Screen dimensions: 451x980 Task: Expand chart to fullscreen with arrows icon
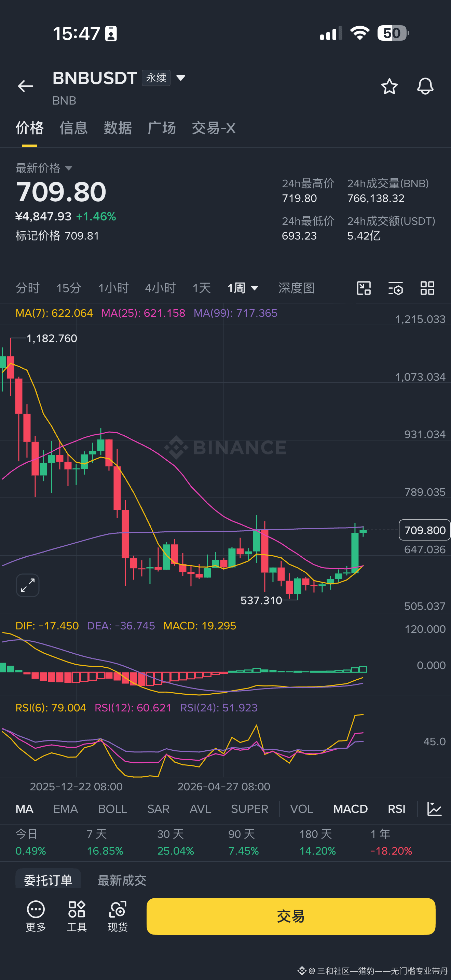[28, 585]
